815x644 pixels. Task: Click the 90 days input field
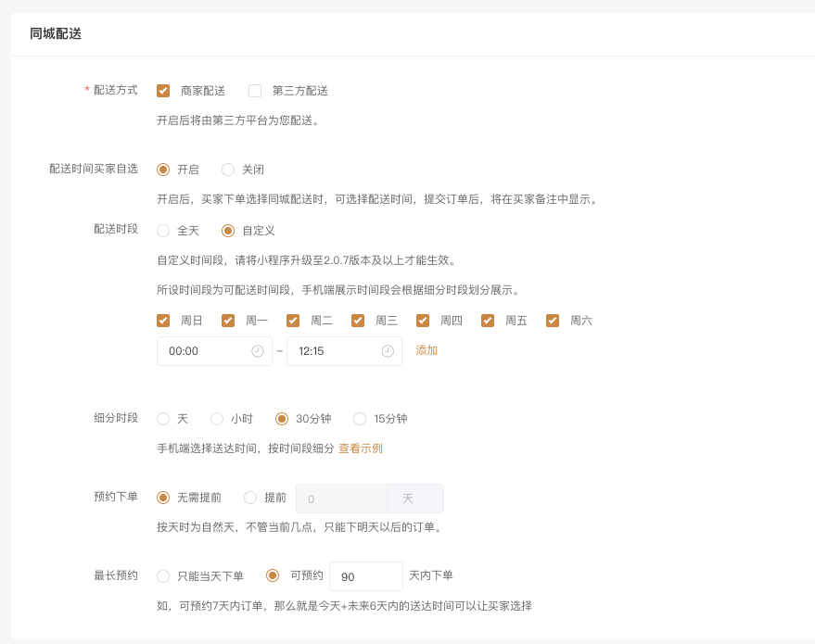click(x=366, y=576)
